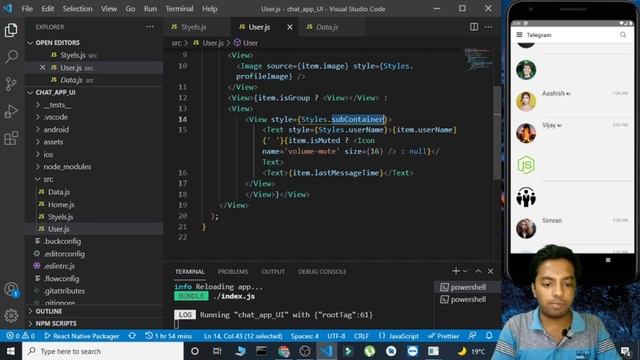Viewport: 640px width, 360px height.
Task: Expand the assets folder
Action: 53,142
